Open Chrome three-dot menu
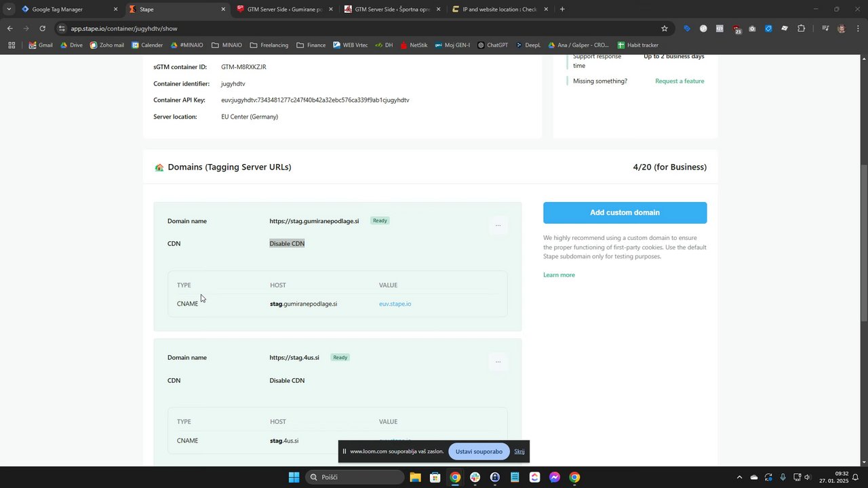 point(858,28)
